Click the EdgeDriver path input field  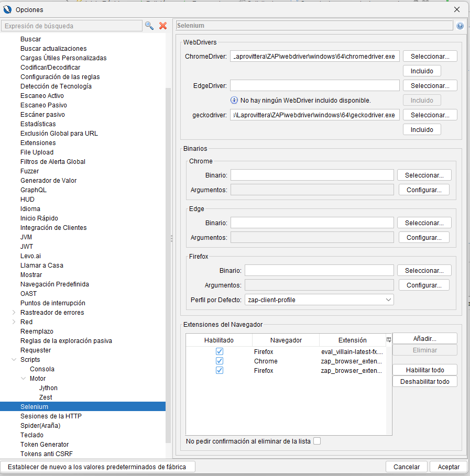point(314,85)
